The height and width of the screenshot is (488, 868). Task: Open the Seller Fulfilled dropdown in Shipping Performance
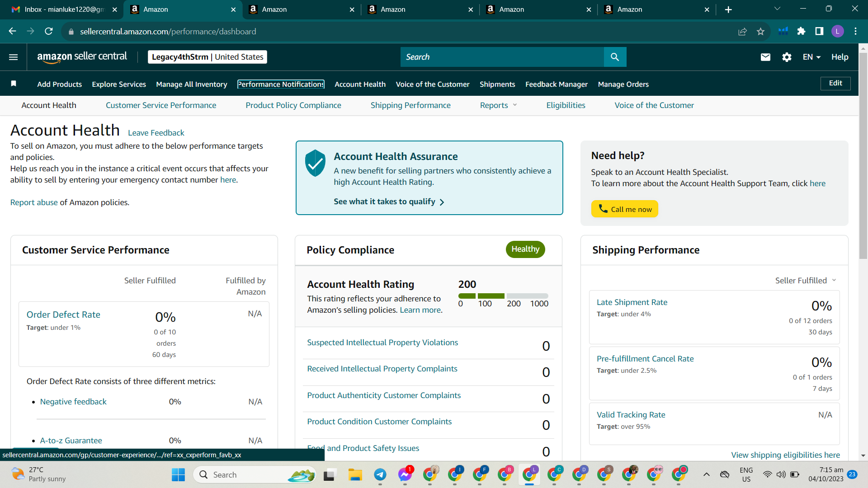(x=806, y=281)
